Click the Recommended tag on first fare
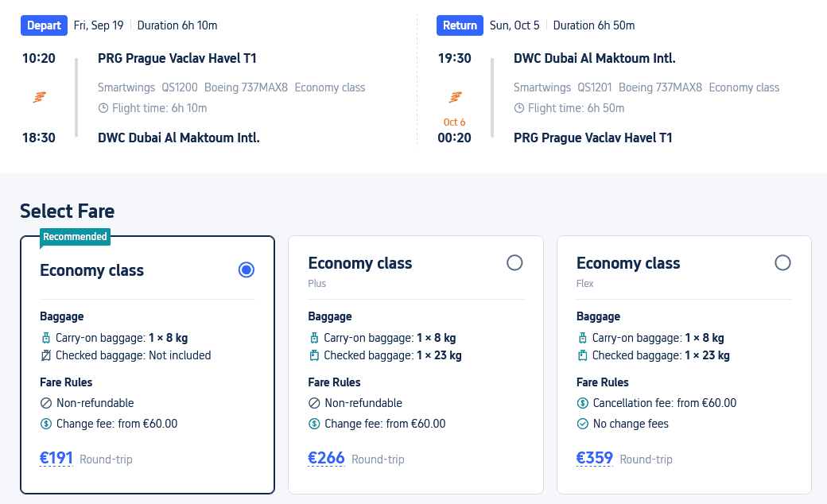The width and height of the screenshot is (827, 504). pyautogui.click(x=75, y=236)
